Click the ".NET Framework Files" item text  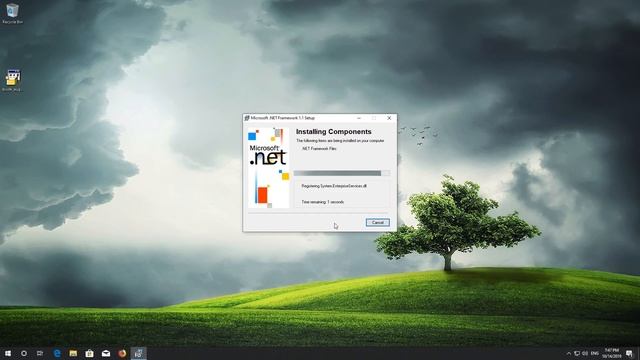click(319, 149)
